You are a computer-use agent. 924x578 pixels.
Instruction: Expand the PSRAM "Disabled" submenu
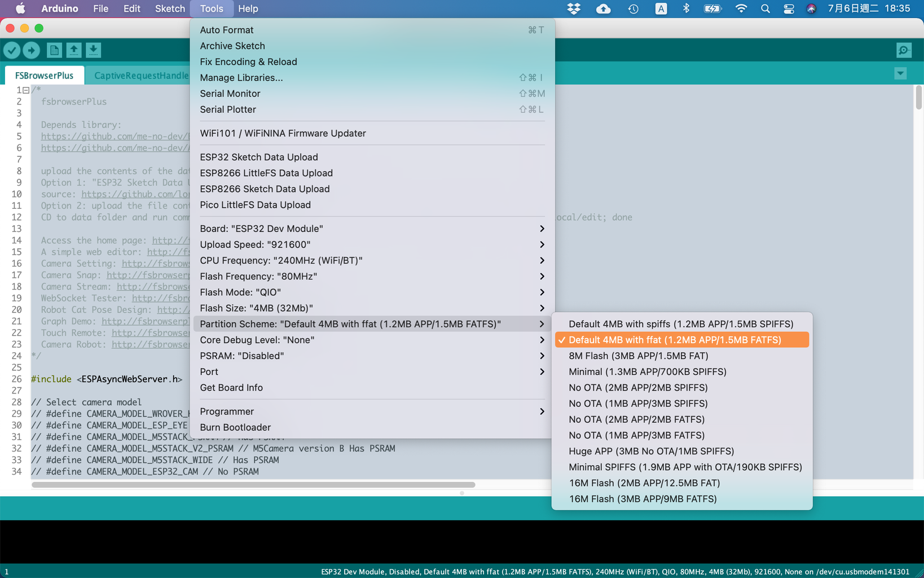(x=372, y=356)
